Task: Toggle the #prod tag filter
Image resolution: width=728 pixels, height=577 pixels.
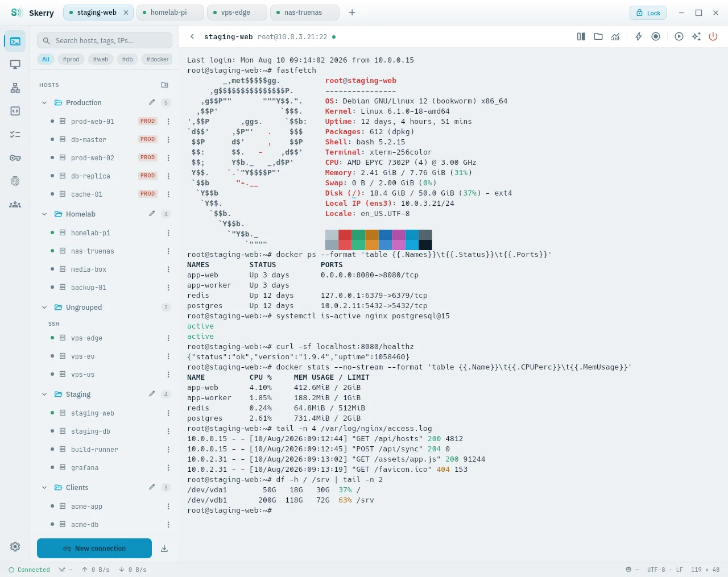Action: (71, 59)
